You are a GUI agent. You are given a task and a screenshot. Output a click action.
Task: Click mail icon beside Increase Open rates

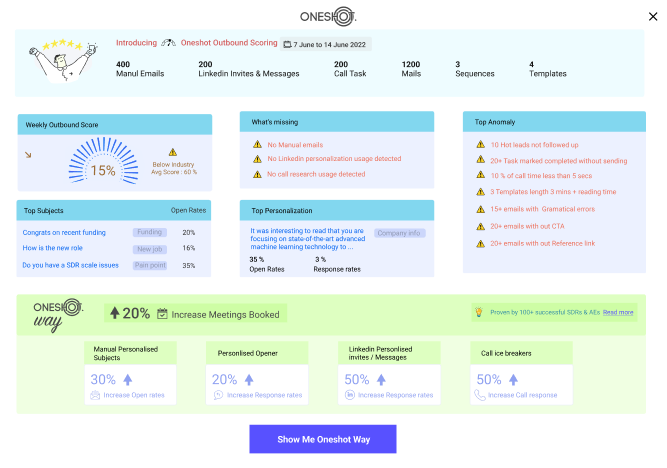[x=95, y=395]
